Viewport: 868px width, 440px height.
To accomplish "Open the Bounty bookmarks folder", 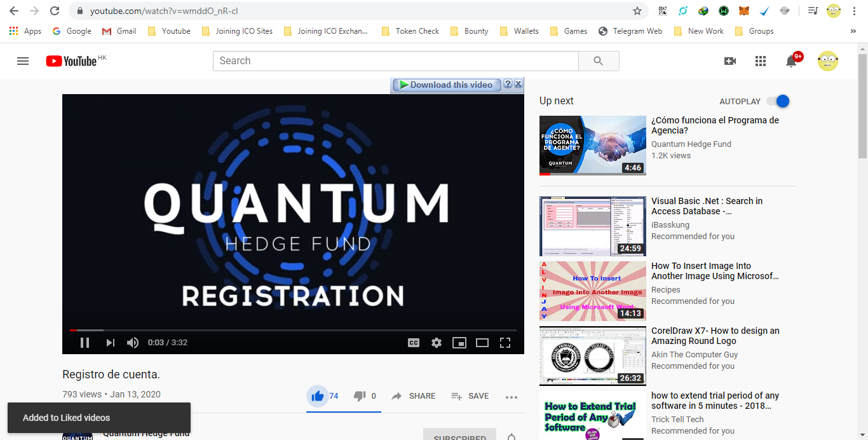I will tap(469, 31).
